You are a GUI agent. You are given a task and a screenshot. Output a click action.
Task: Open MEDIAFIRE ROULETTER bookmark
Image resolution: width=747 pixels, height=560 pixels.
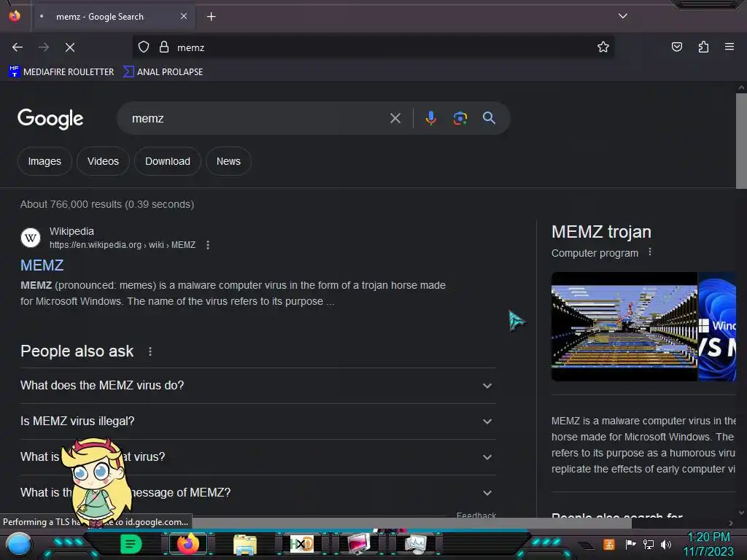pyautogui.click(x=61, y=72)
